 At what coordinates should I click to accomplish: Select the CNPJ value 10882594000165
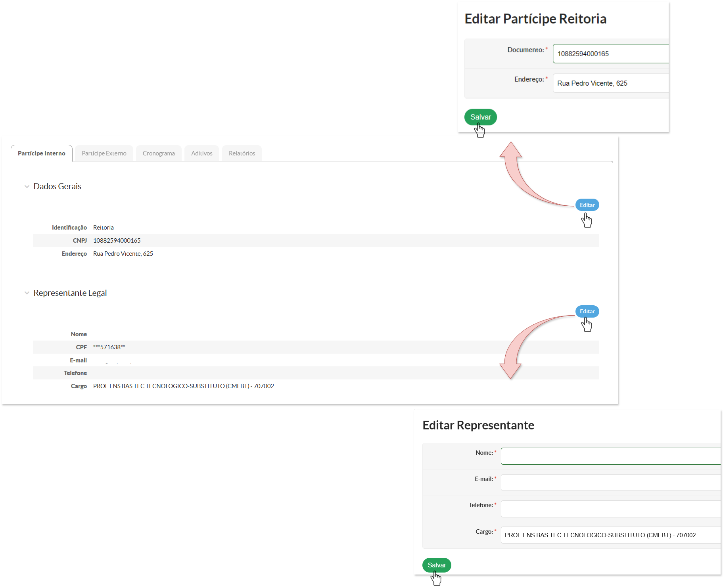[117, 241]
